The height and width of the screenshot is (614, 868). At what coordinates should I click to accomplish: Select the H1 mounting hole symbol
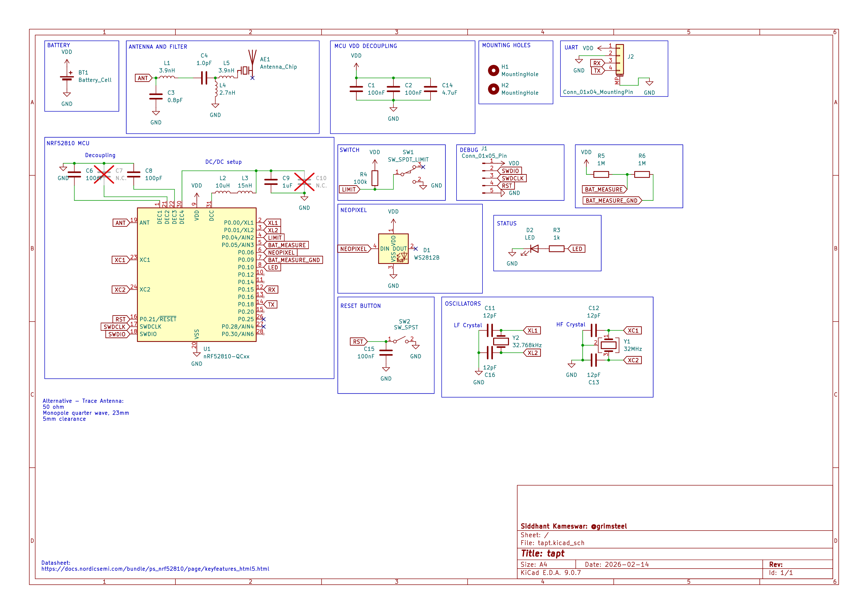[x=493, y=70]
